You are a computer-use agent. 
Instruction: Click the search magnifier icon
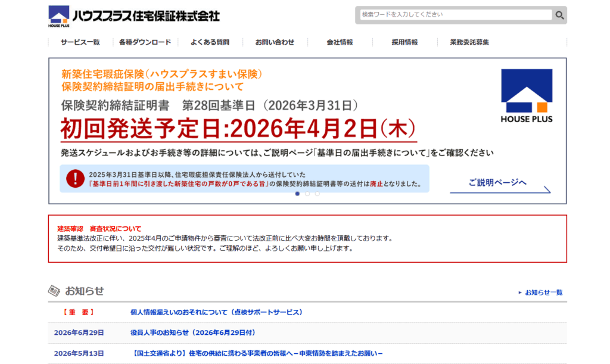(x=559, y=15)
